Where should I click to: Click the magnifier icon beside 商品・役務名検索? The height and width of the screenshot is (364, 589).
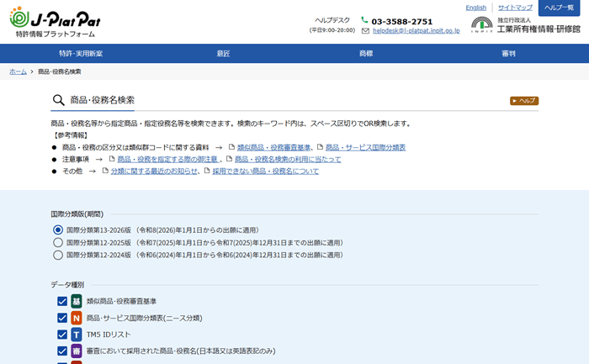[58, 100]
